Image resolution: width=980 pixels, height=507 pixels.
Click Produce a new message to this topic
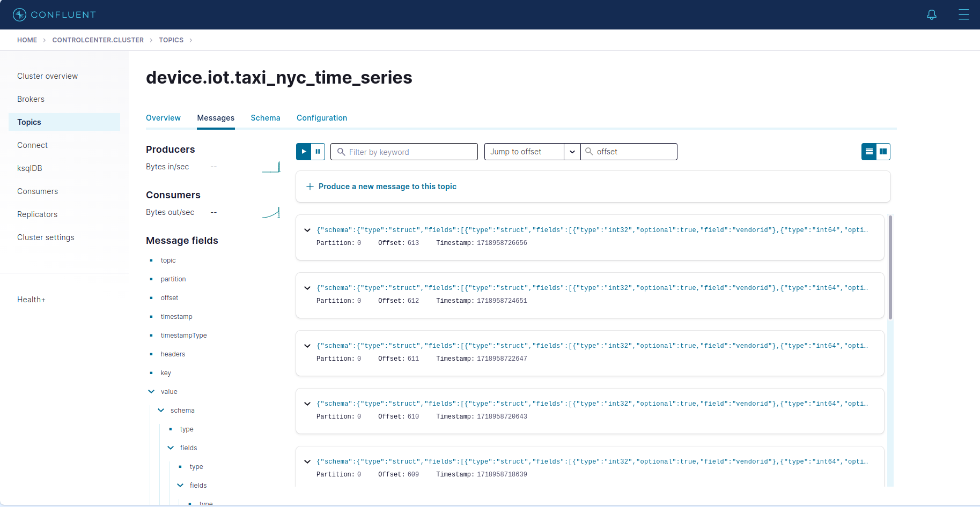pos(387,187)
